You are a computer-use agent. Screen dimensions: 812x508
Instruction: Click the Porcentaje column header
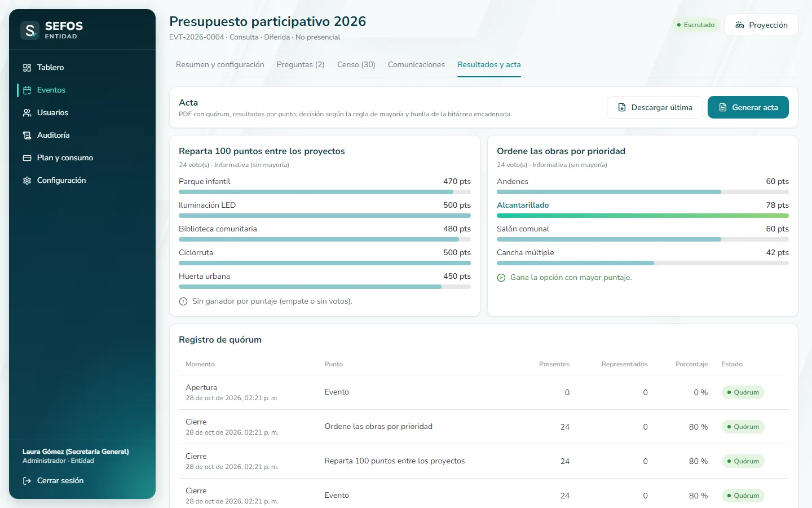tap(691, 364)
